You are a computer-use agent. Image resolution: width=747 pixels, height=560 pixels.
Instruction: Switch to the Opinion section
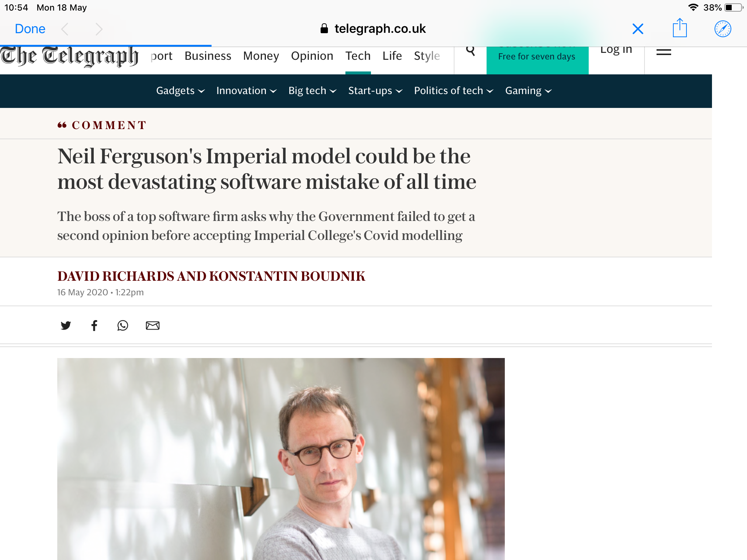tap(312, 56)
